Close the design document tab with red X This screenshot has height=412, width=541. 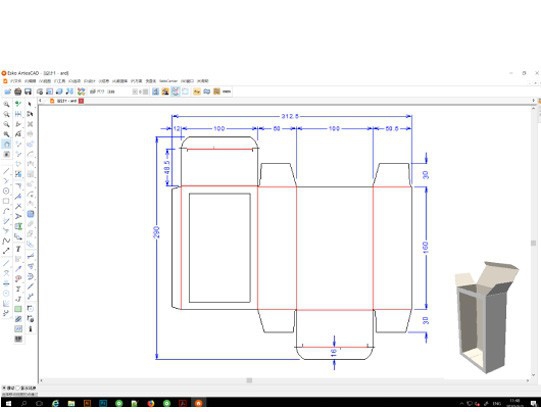(81, 101)
